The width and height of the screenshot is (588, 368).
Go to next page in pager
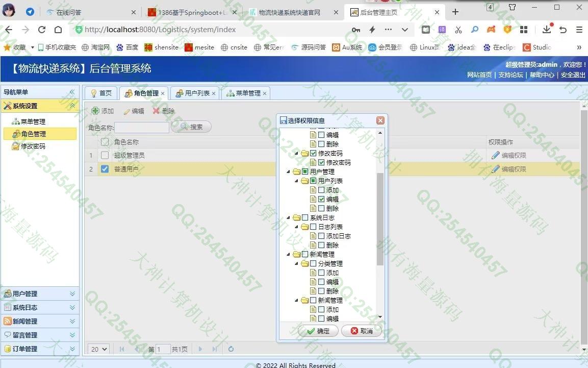click(x=200, y=349)
